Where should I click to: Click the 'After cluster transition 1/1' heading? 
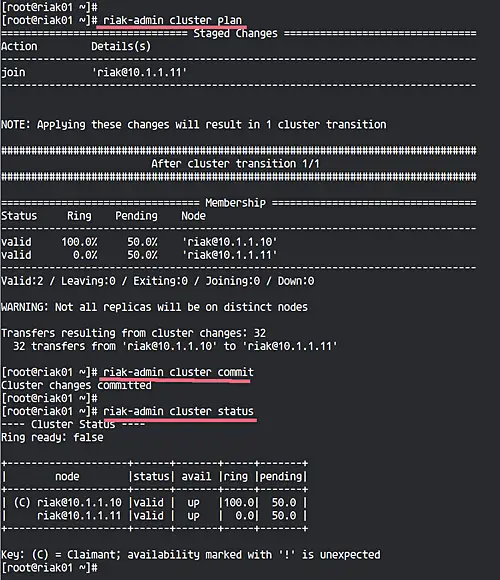(x=235, y=163)
